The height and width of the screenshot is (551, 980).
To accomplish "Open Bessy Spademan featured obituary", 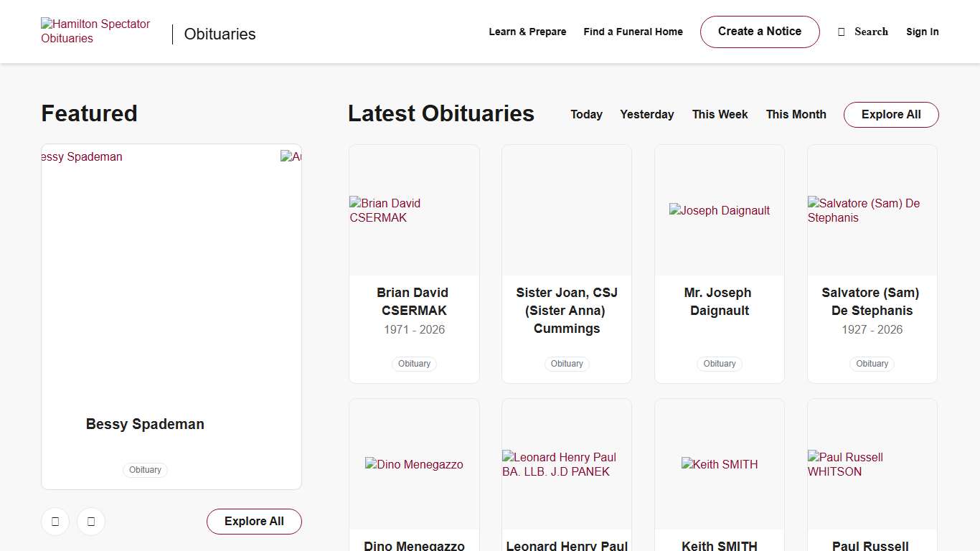I will coord(145,424).
